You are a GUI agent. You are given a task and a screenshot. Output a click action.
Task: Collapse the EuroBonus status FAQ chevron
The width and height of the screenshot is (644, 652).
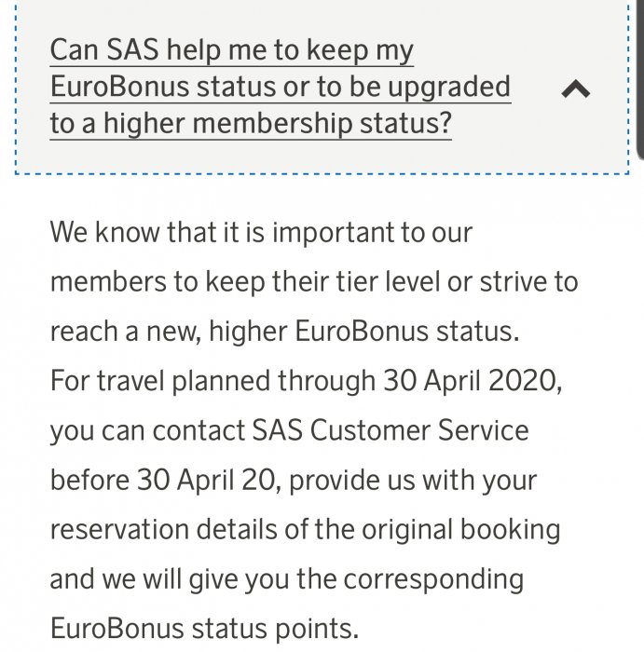coord(577,89)
